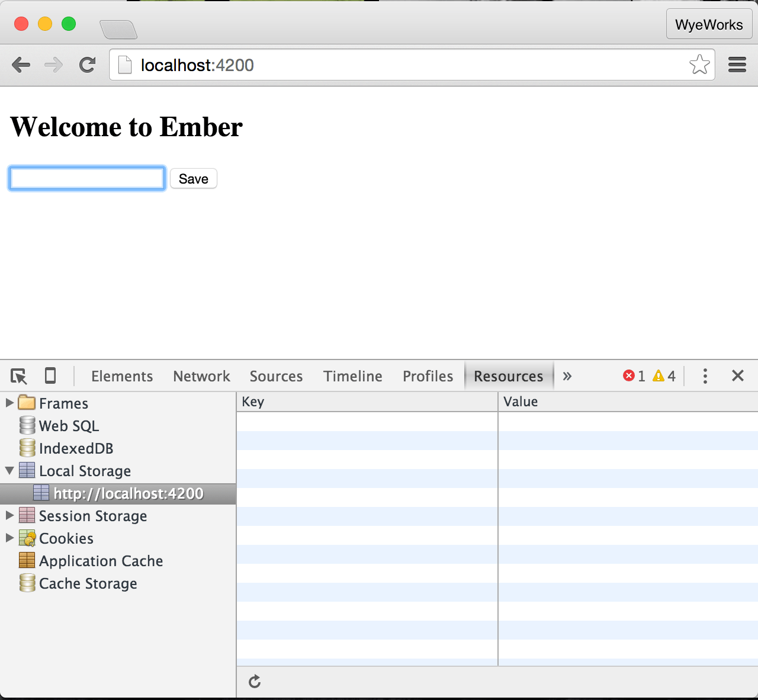
Task: Show more DevTools tabs via chevron
Action: (x=567, y=376)
